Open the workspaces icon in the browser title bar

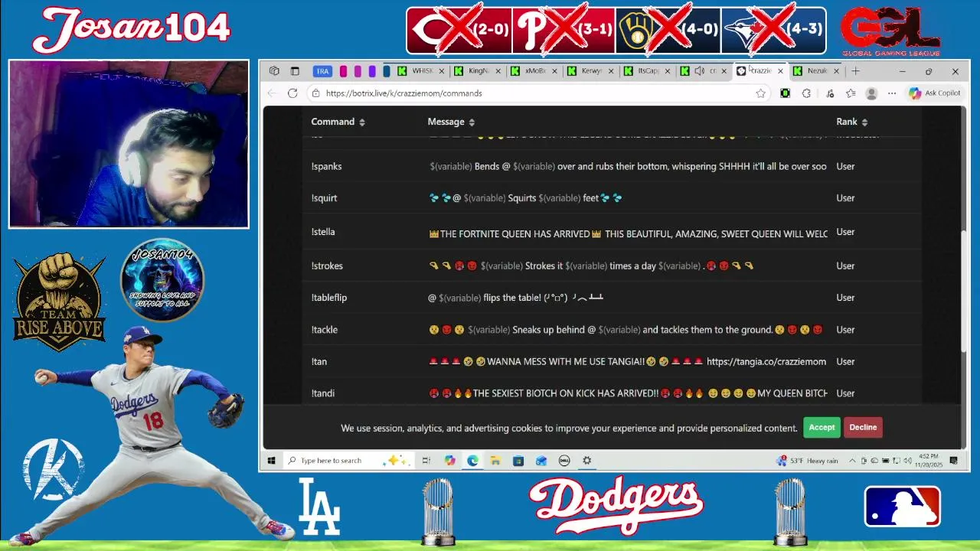[274, 71]
